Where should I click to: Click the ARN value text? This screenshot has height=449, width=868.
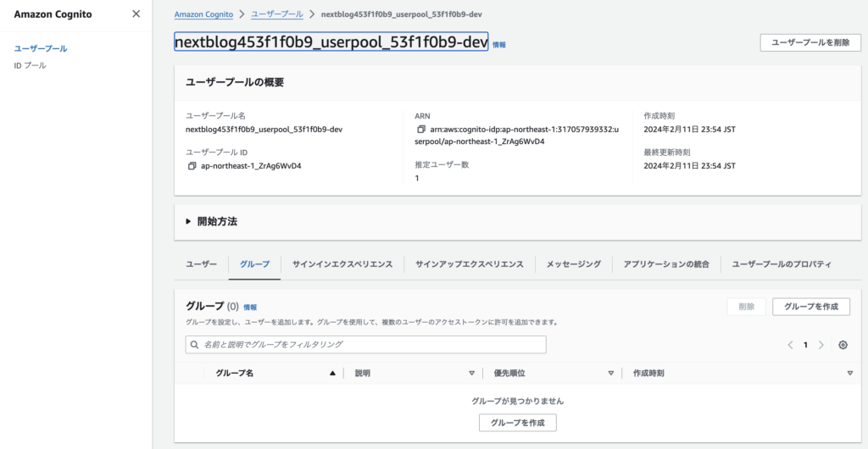[517, 136]
